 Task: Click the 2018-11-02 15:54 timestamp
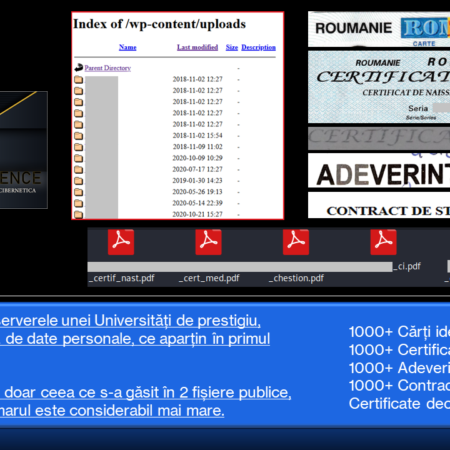point(197,136)
